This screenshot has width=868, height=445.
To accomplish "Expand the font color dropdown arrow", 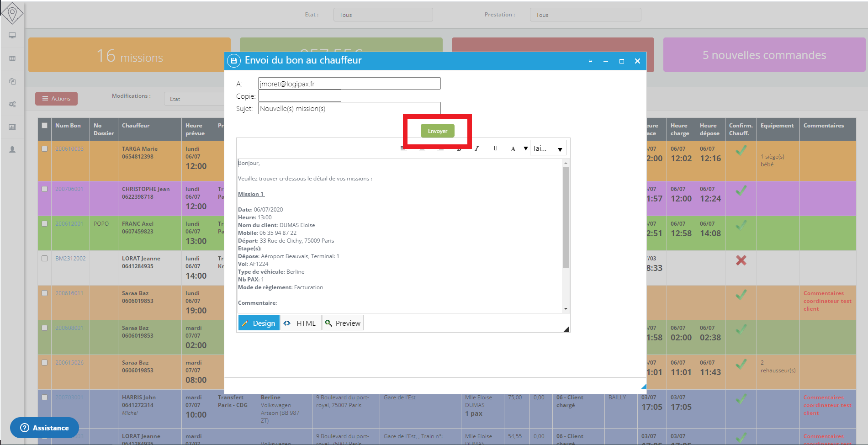I will point(525,148).
